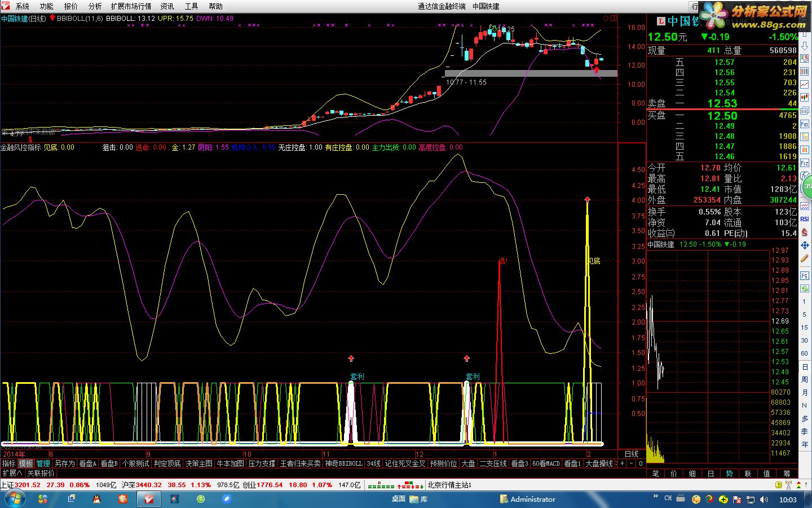Select the 个股测试 template
The height and width of the screenshot is (508, 812).
[136, 463]
